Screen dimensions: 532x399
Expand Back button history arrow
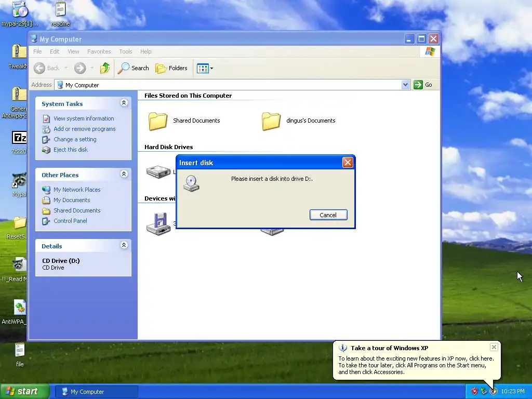coord(66,68)
